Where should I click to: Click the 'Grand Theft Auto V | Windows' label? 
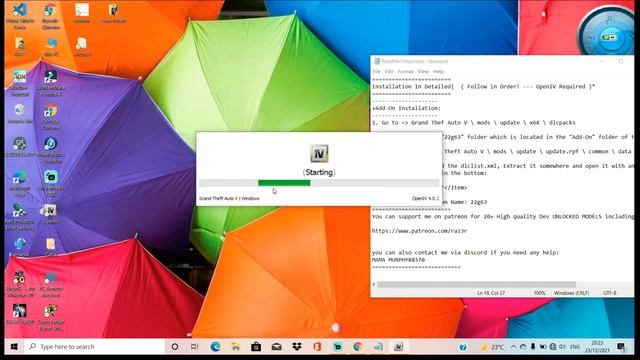pyautogui.click(x=229, y=198)
